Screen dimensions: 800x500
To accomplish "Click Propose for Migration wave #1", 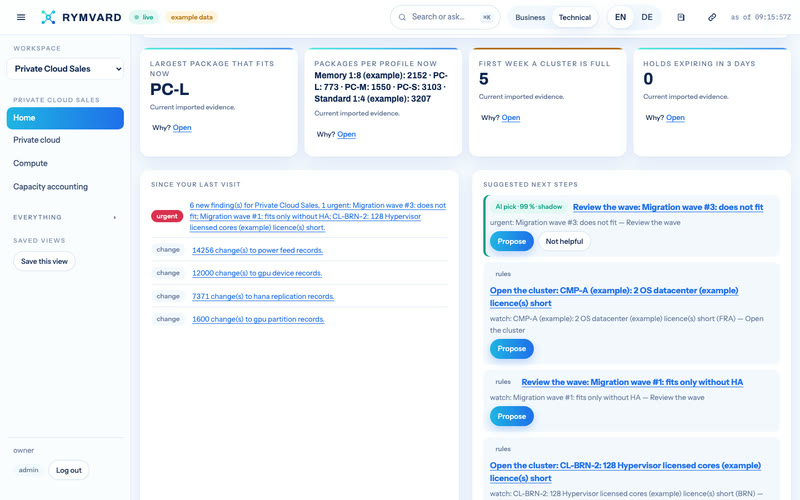I will 512,416.
